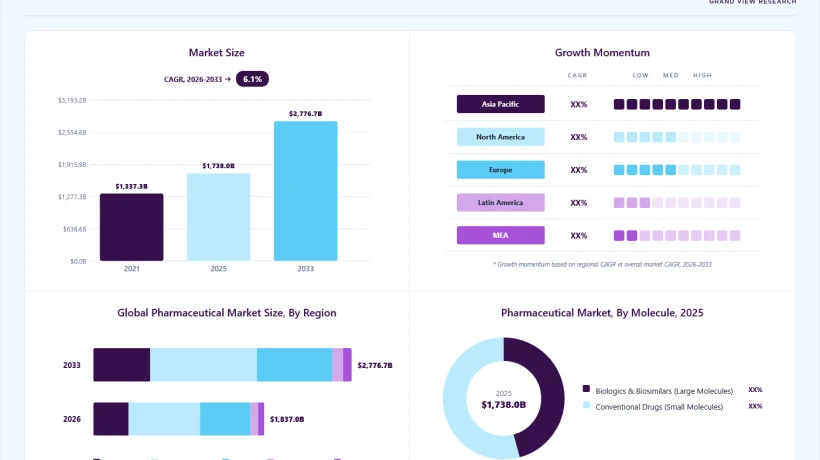
Task: Click Global Pharmaceutical Market Size, By Region title
Action: (x=227, y=313)
